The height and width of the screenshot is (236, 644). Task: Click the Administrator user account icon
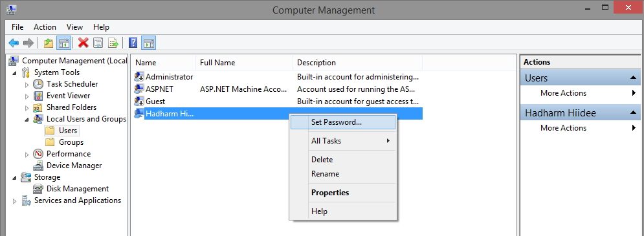(139, 77)
